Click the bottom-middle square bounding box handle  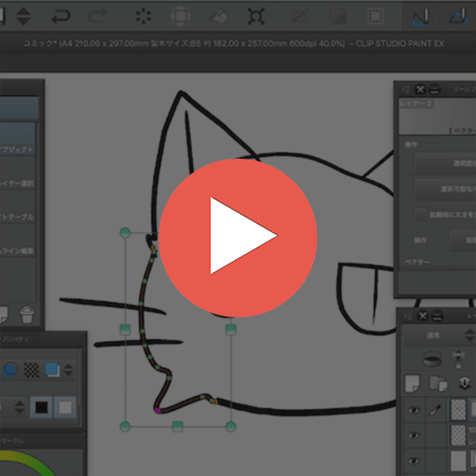(x=177, y=427)
